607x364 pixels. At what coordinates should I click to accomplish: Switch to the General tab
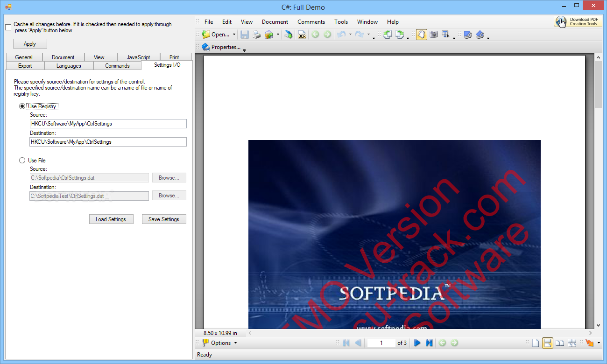tap(24, 57)
